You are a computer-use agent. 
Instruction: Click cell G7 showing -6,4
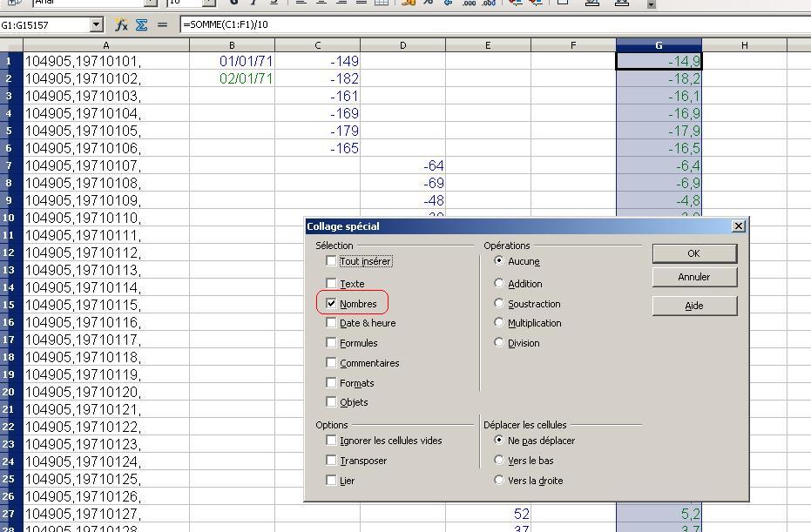[659, 165]
